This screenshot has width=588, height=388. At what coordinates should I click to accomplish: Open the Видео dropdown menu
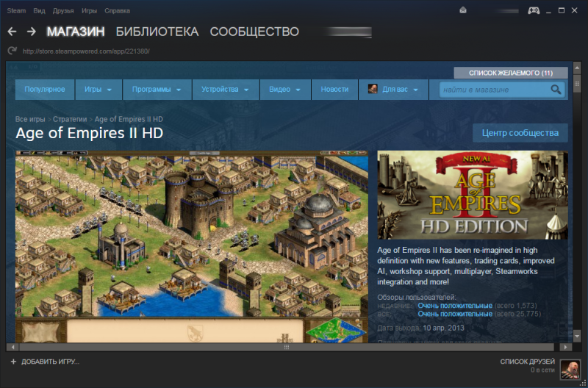pos(285,90)
